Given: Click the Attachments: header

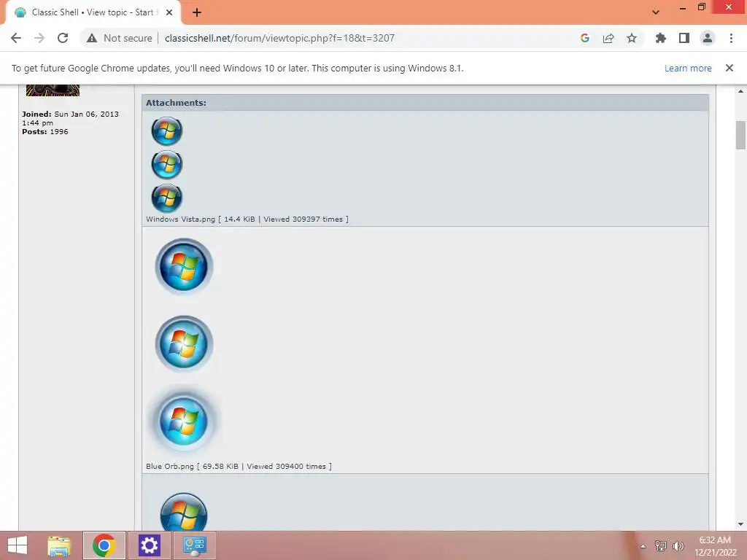Looking at the screenshot, I should click(x=176, y=103).
